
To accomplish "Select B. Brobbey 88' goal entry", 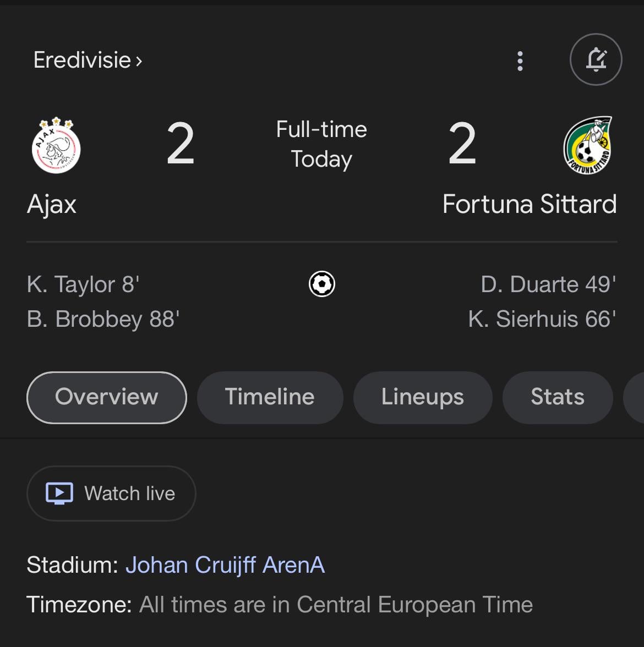I will coord(103,319).
